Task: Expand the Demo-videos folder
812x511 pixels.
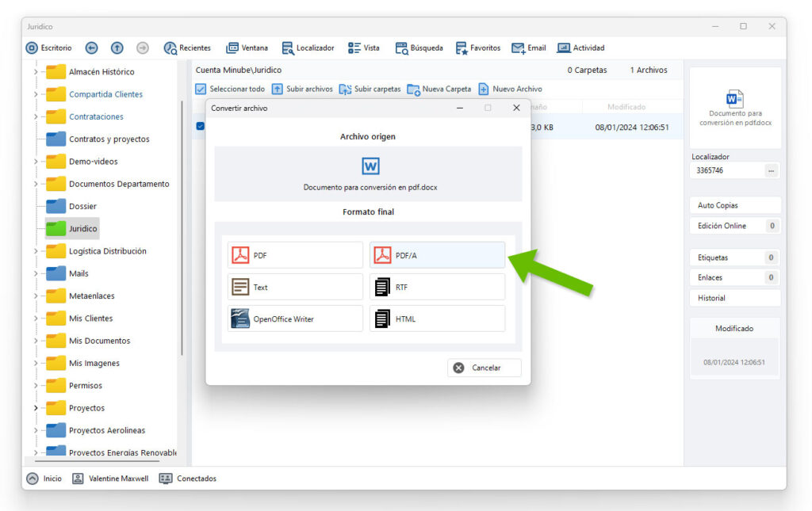Action: pos(36,162)
